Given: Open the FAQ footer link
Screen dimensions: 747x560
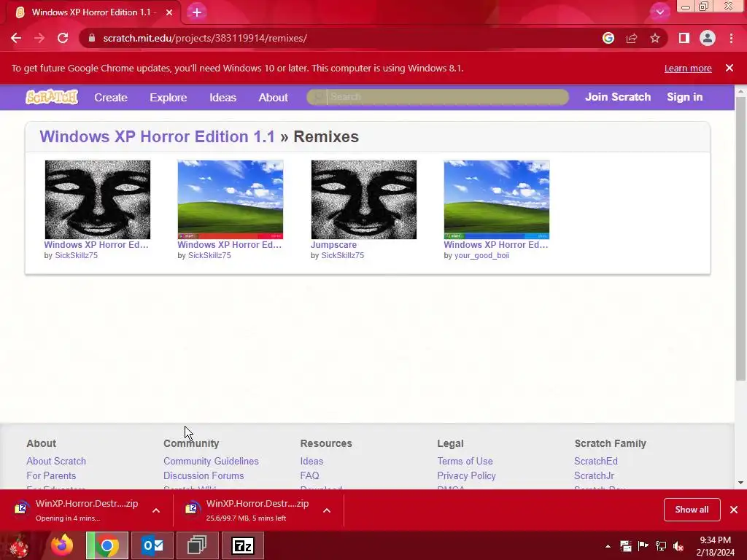Looking at the screenshot, I should point(309,475).
